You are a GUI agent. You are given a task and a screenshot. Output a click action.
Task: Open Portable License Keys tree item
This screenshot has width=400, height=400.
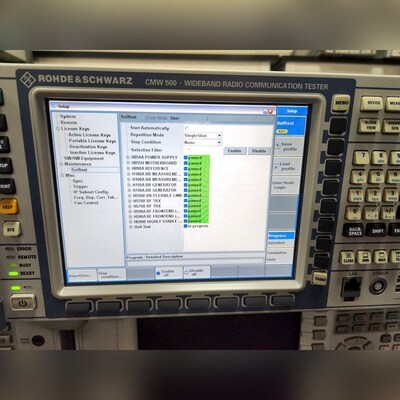[92, 141]
